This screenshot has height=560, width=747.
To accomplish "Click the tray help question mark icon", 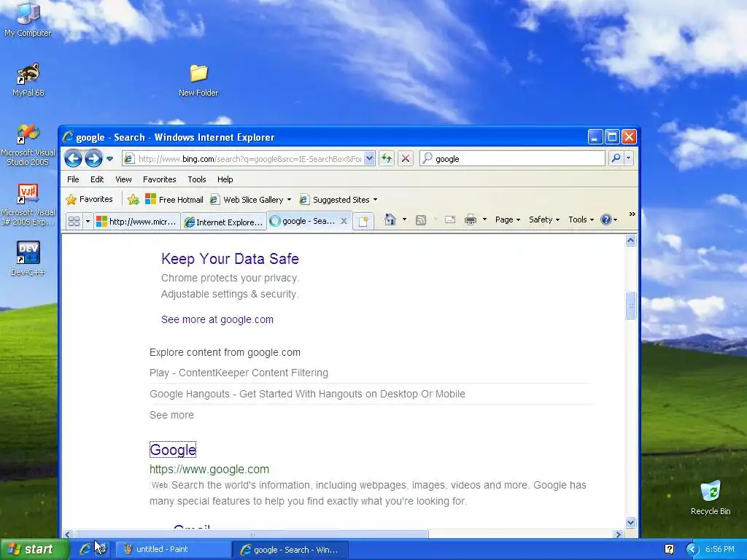I will coord(669,550).
